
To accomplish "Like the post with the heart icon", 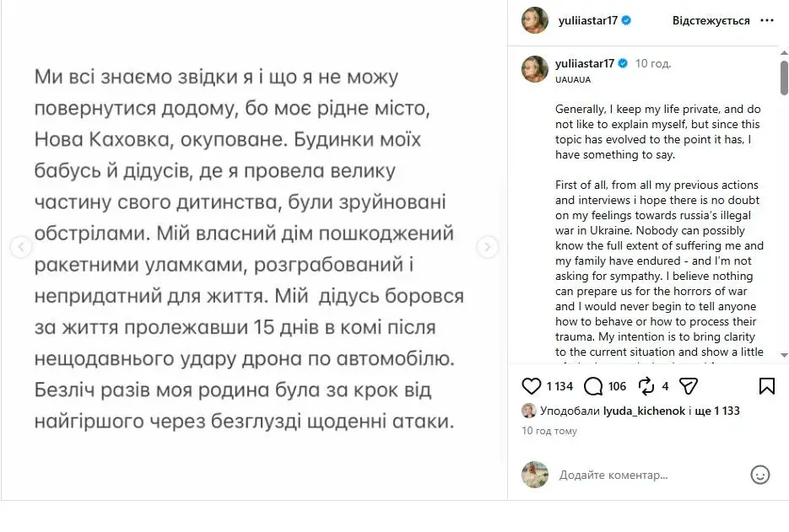I will coord(532,386).
